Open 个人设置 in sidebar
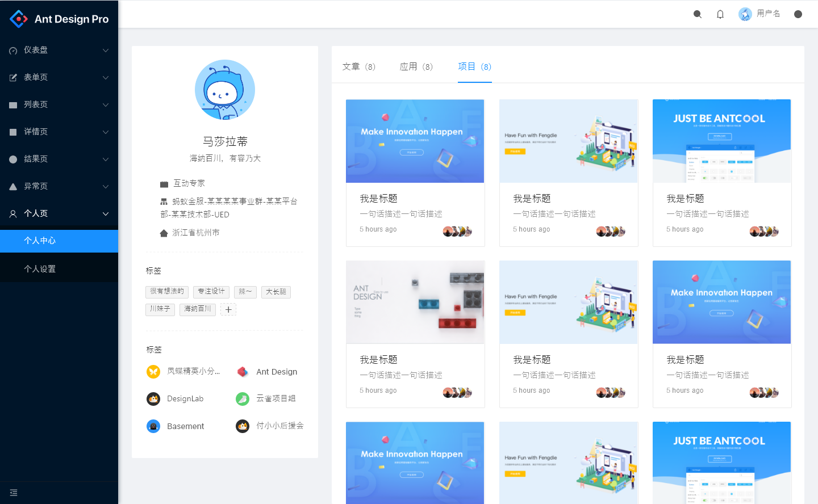 [x=59, y=269]
